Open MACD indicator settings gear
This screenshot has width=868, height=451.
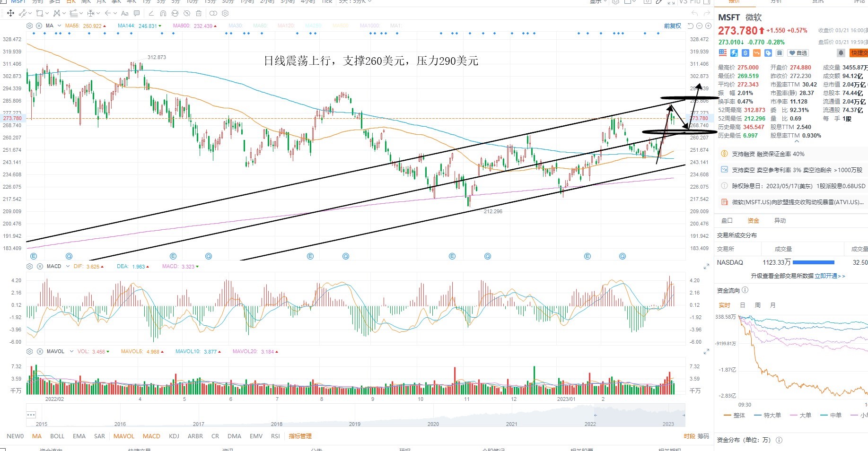pos(30,267)
